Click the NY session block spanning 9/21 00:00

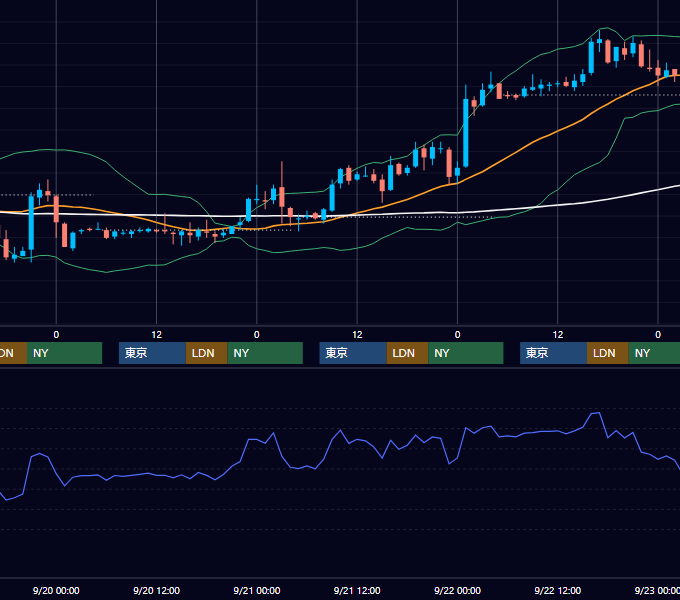(x=265, y=353)
